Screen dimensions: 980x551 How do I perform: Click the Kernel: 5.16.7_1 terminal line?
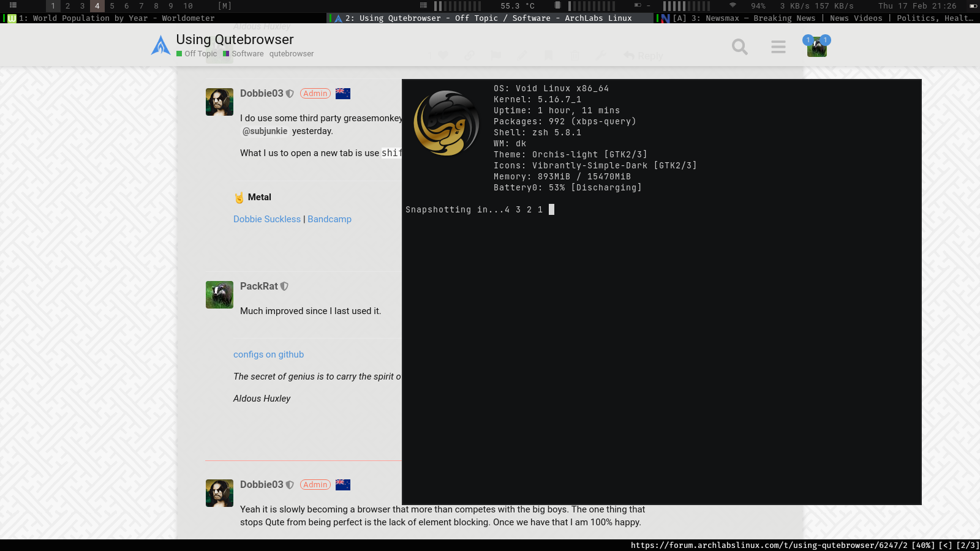point(538,99)
